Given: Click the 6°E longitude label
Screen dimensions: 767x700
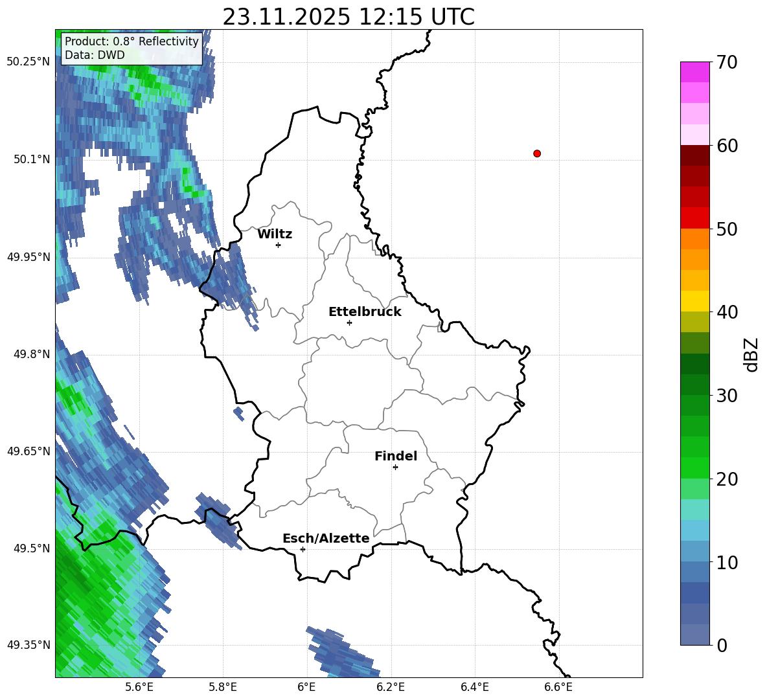Looking at the screenshot, I should click(x=306, y=688).
